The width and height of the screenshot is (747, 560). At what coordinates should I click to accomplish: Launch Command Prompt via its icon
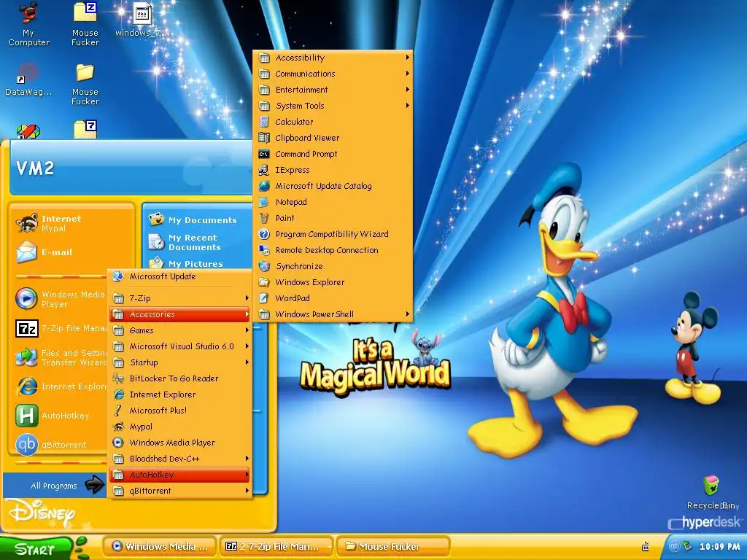coord(264,155)
